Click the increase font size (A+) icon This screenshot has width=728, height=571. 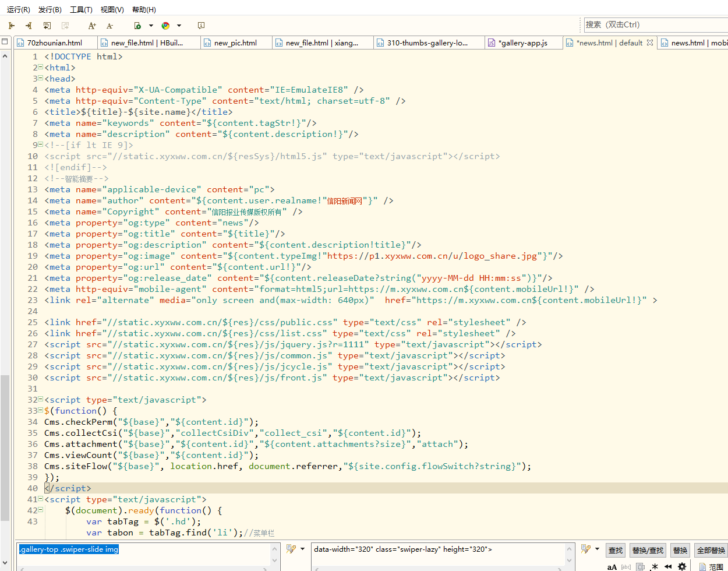pos(92,26)
